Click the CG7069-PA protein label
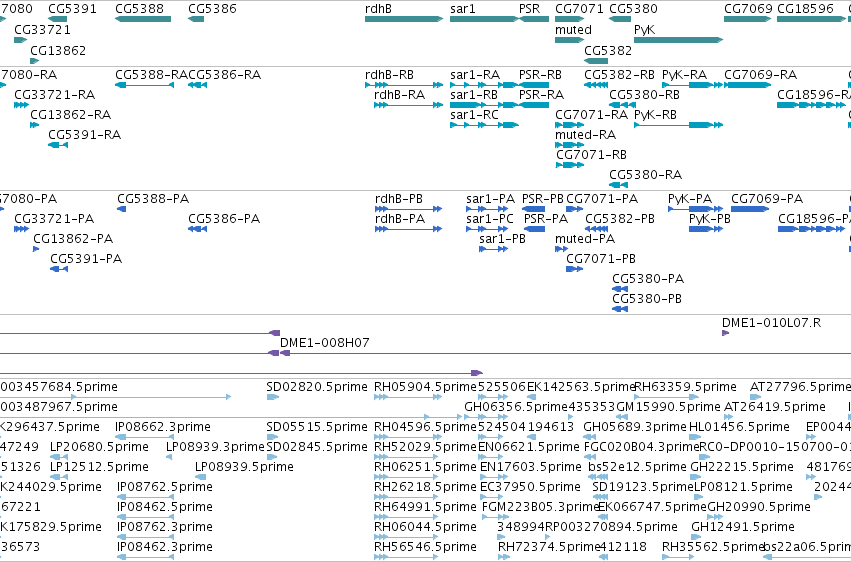Viewport: 851px width, 562px height. (x=767, y=199)
